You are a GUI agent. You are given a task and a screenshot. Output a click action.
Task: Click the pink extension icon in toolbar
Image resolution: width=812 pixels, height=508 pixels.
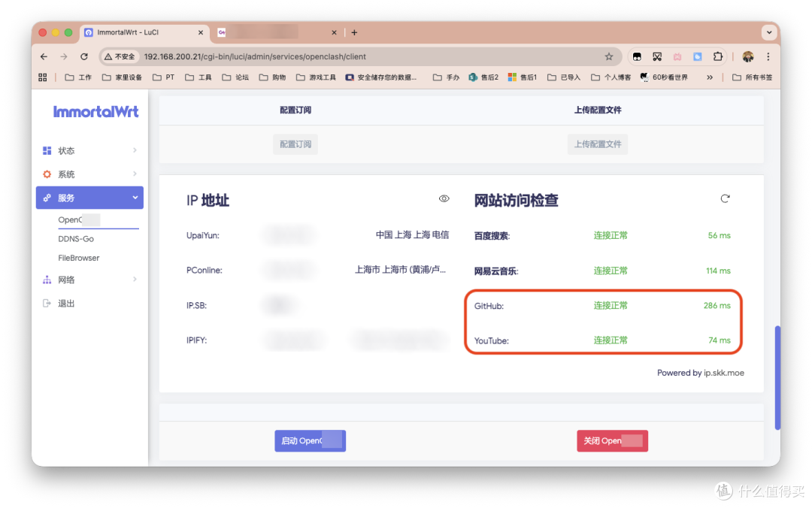pos(677,56)
